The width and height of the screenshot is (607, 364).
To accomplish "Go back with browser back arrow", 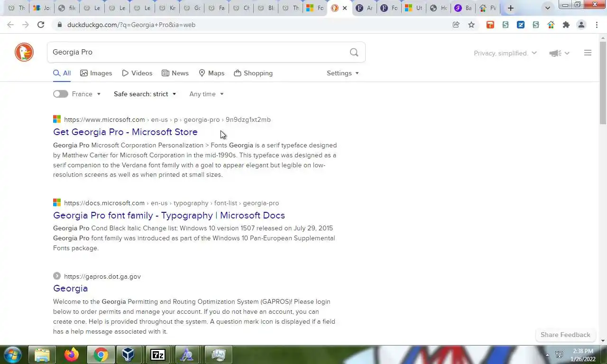I will point(10,25).
